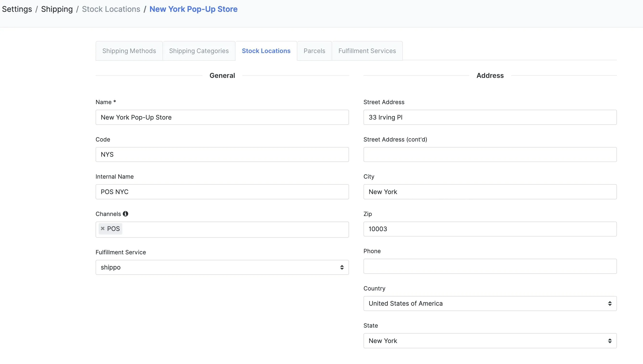Select the Stock Locations tab

(x=266, y=51)
